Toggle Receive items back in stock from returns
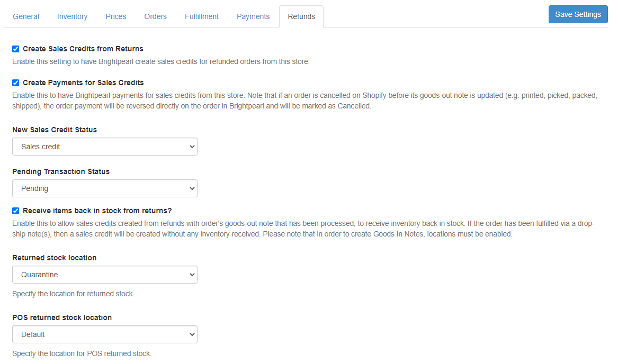The height and width of the screenshot is (364, 618). pyautogui.click(x=15, y=211)
